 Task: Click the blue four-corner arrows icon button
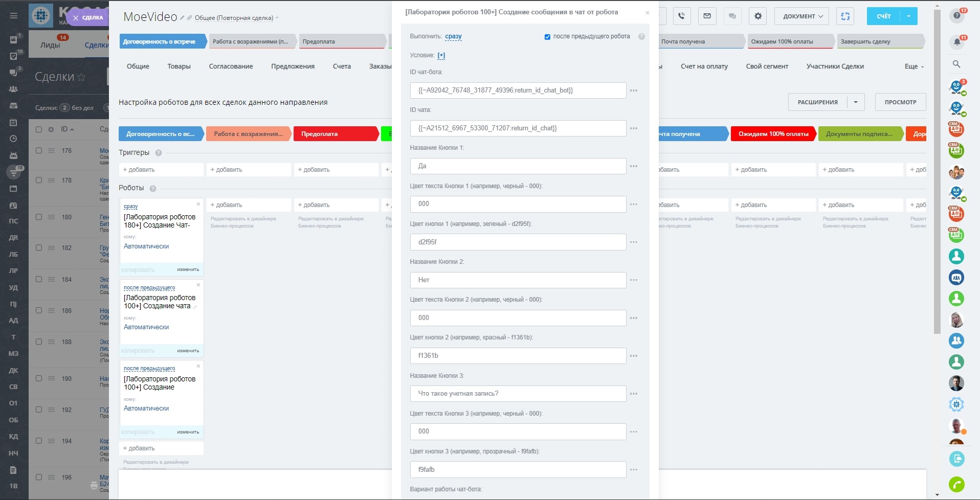pos(845,16)
